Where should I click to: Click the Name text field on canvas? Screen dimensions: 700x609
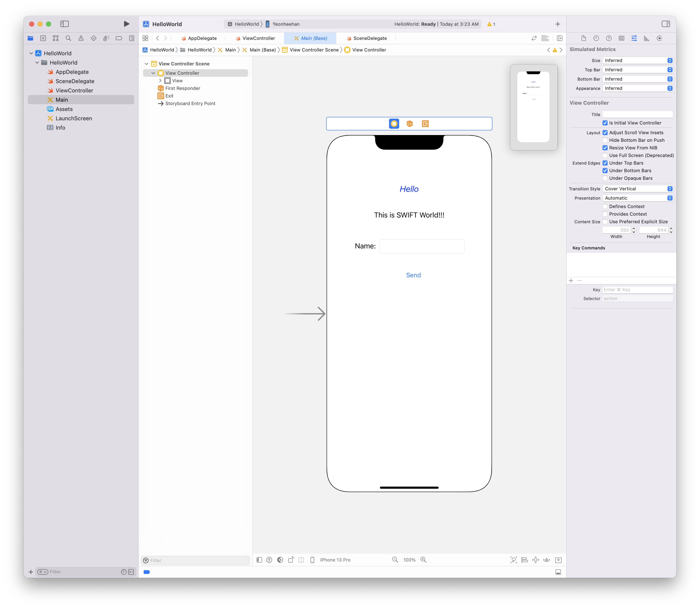pos(422,246)
